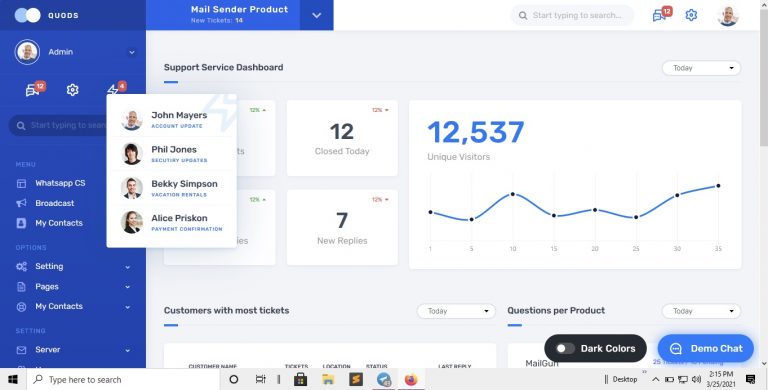768x390 pixels.
Task: Click Broadcast megaphone icon
Action: pos(22,203)
